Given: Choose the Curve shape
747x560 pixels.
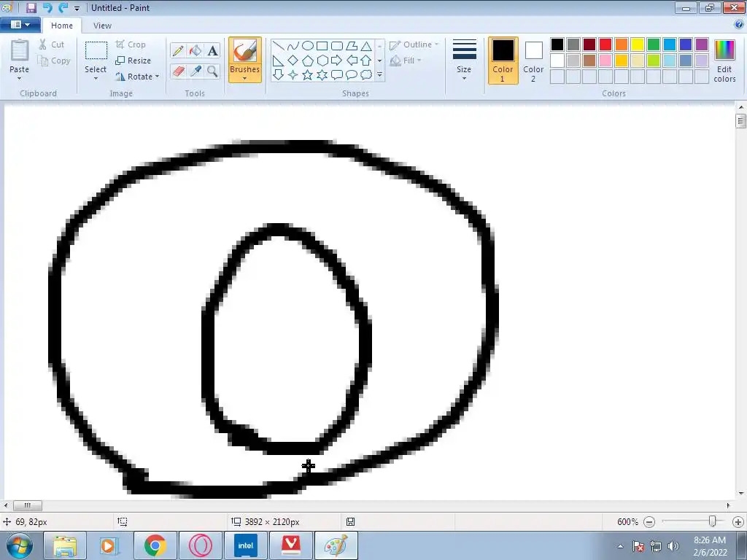Looking at the screenshot, I should pyautogui.click(x=293, y=46).
